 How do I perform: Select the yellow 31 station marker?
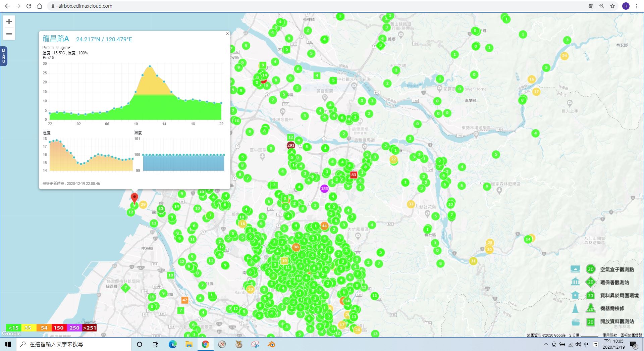point(473,261)
